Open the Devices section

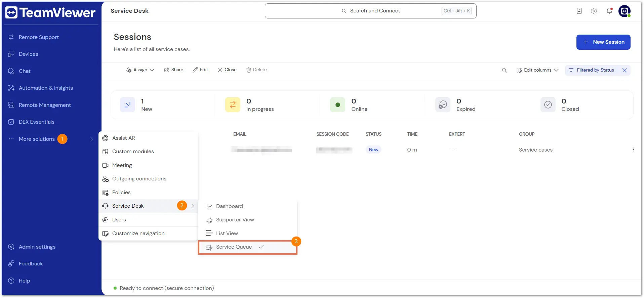(28, 54)
